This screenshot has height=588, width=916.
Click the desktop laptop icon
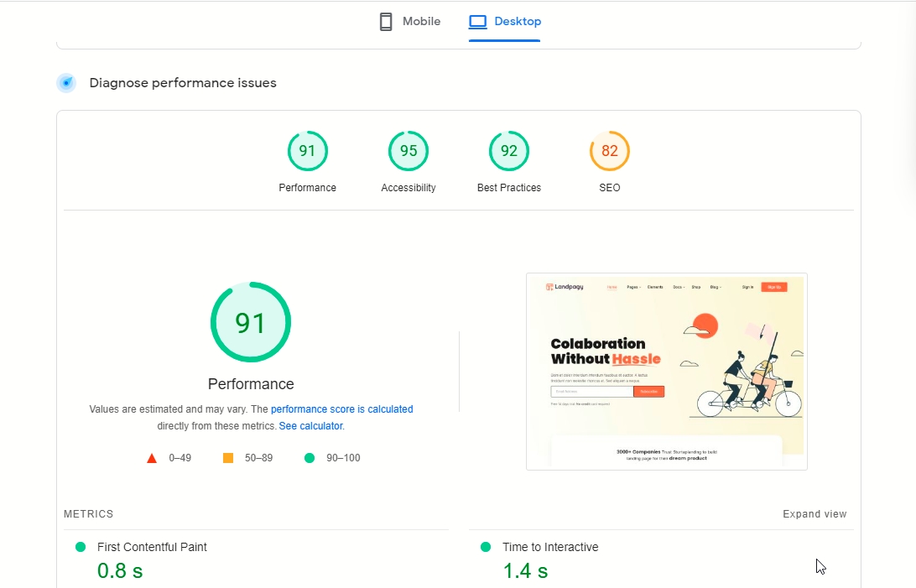[477, 22]
